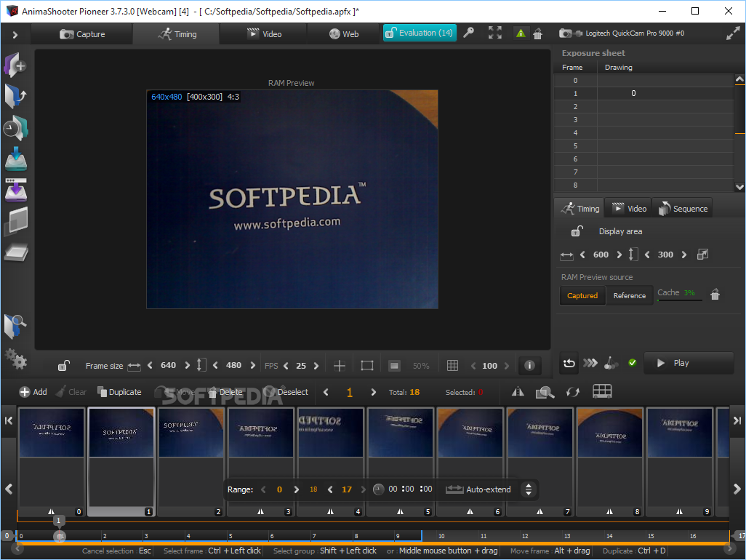The image size is (746, 560).
Task: Click the Duplicate button
Action: pos(119,392)
